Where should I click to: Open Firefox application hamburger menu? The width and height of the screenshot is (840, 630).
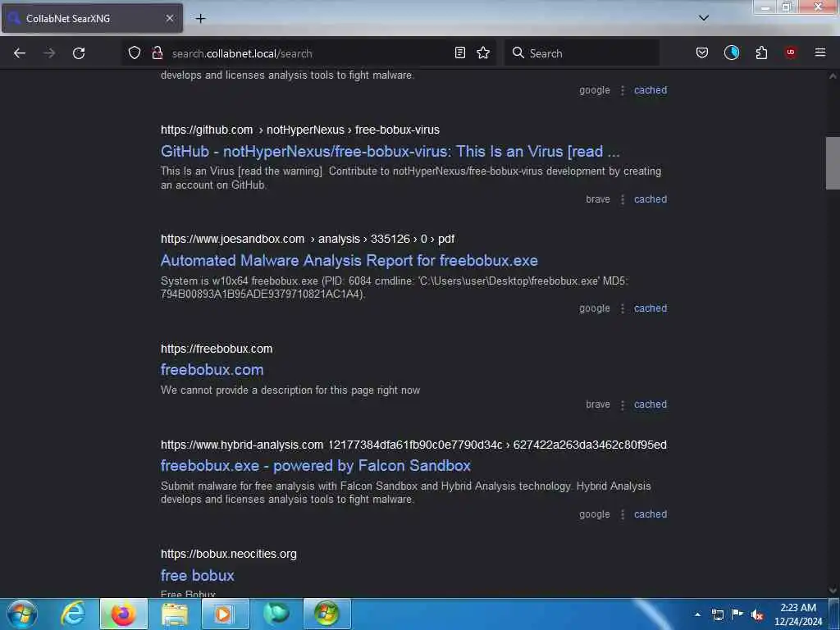point(820,52)
